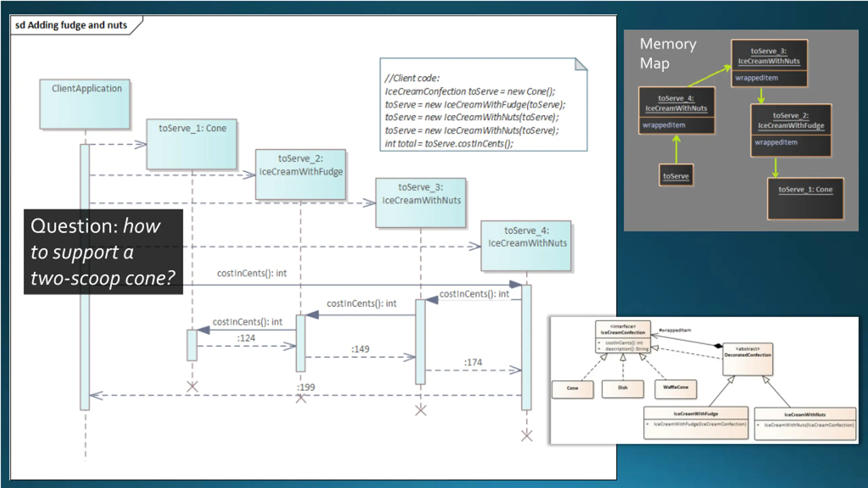Click the "Question: how to support a two-scoop cone?" box

pos(103,252)
